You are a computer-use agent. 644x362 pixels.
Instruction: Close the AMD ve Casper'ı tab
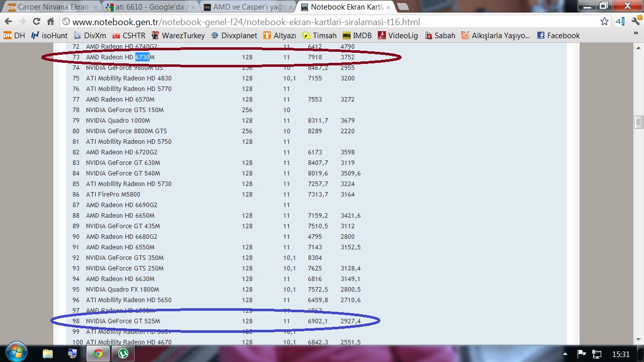pyautogui.click(x=291, y=8)
